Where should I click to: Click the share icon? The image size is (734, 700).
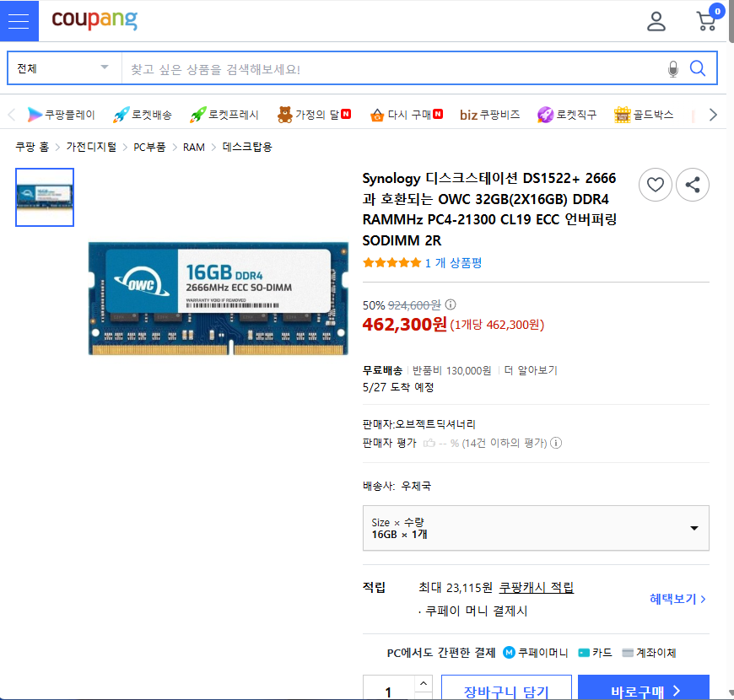click(693, 185)
